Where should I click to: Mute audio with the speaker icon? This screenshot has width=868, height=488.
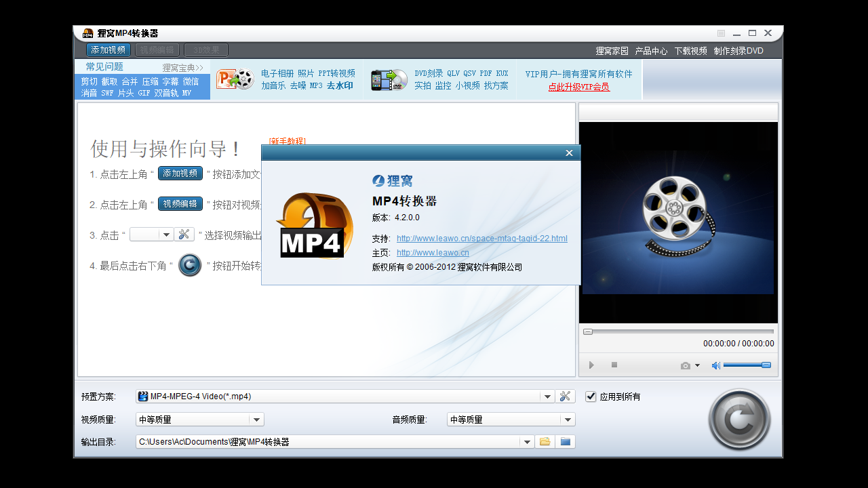pos(715,365)
